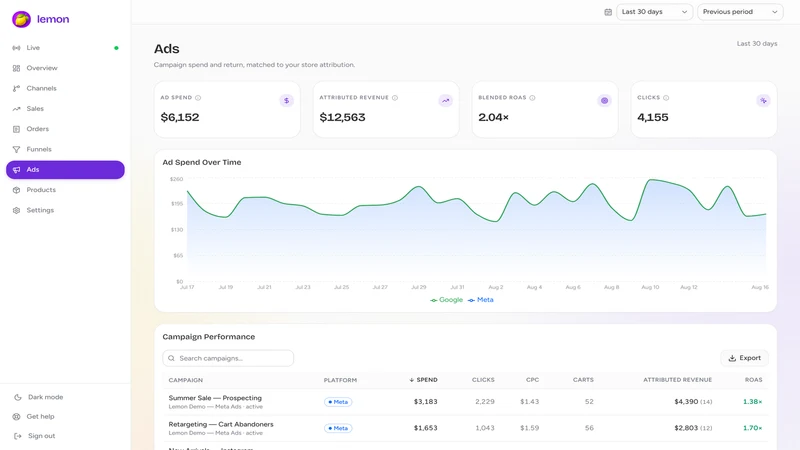800x450 pixels.
Task: Click the search magnifier icon
Action: click(x=171, y=358)
